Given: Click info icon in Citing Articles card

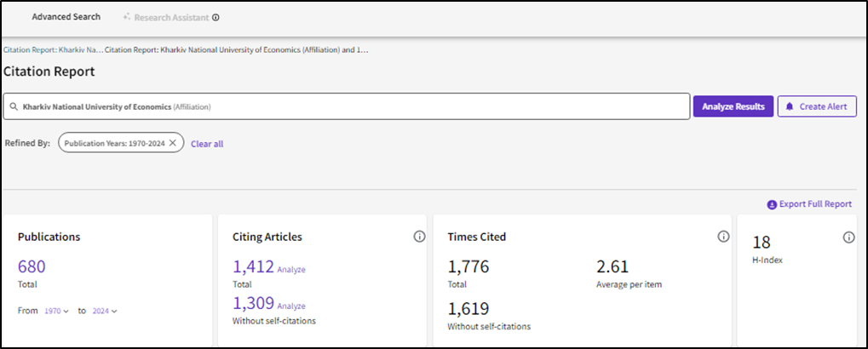Looking at the screenshot, I should tap(419, 237).
